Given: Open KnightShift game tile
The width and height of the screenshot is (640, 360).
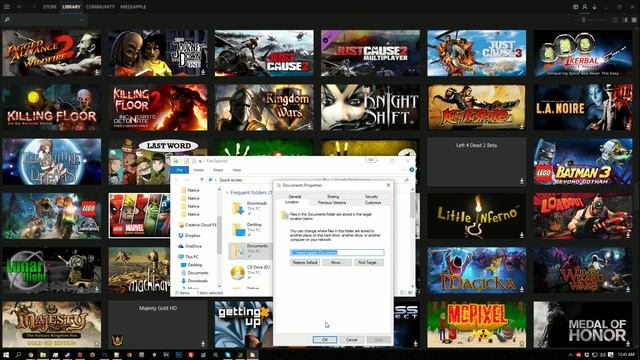Looking at the screenshot, I should 370,107.
